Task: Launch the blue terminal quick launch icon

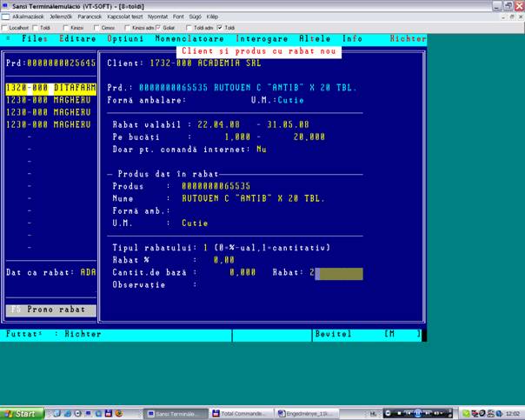Action: click(88, 413)
